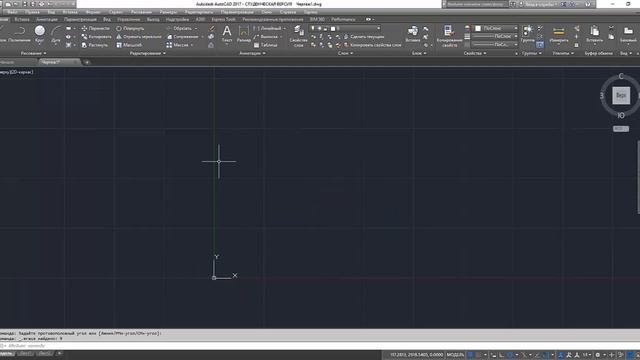Expand the Слои panel
The image size is (640, 360).
(345, 53)
